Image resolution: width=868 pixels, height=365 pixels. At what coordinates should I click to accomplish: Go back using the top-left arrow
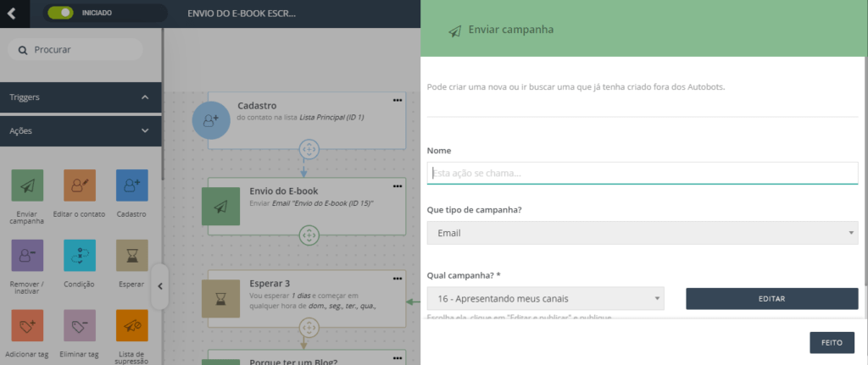pyautogui.click(x=12, y=14)
